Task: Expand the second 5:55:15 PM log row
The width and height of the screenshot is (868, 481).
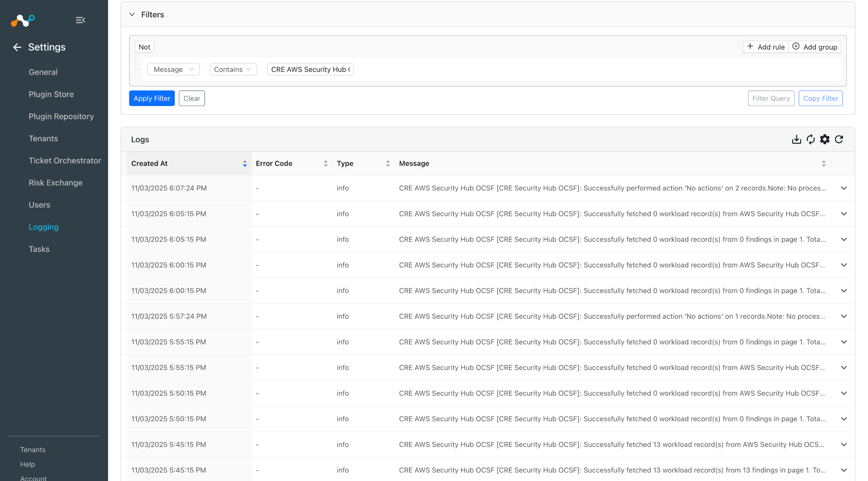Action: (x=844, y=368)
